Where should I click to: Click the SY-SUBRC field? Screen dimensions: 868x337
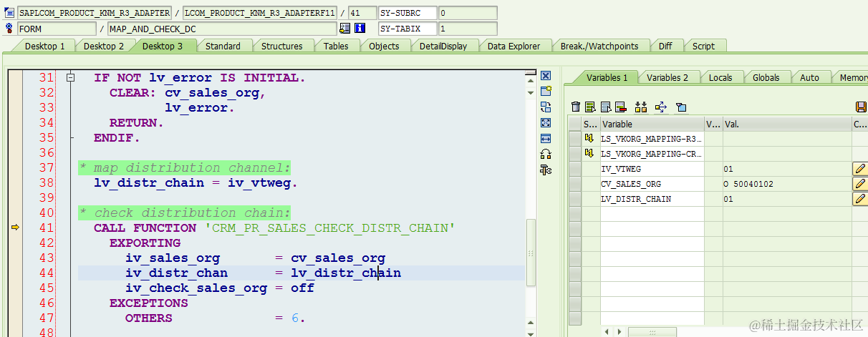pyautogui.click(x=407, y=13)
